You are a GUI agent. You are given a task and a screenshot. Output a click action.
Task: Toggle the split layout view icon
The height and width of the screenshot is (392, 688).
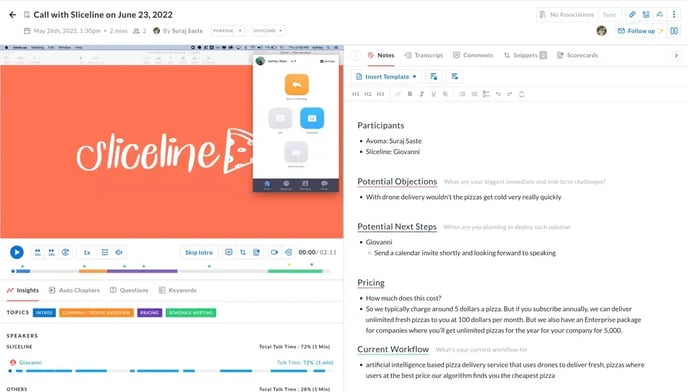coord(674,31)
